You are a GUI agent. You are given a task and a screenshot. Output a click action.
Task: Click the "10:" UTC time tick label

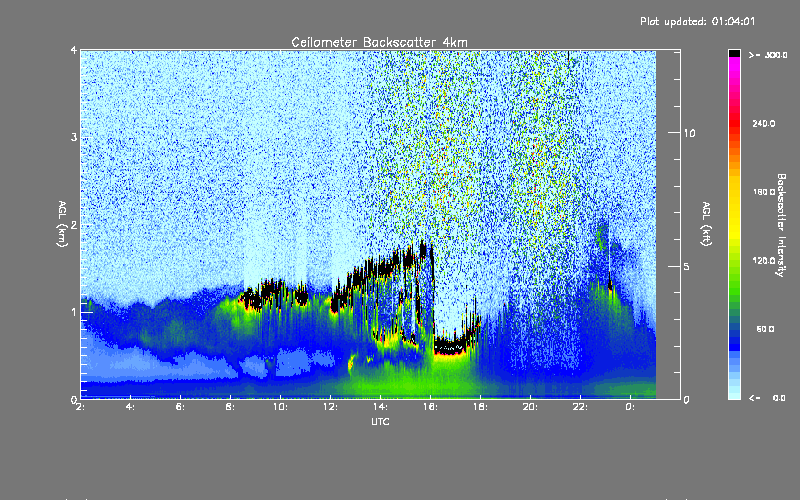click(280, 407)
